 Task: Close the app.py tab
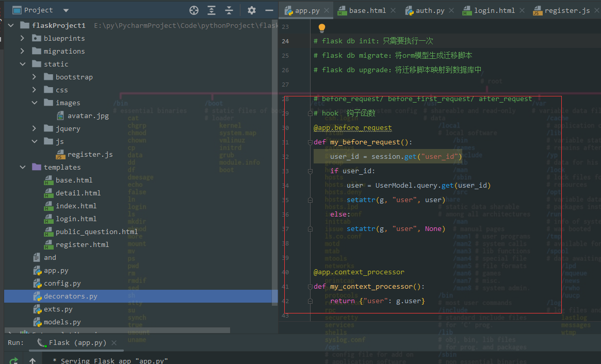coord(327,11)
